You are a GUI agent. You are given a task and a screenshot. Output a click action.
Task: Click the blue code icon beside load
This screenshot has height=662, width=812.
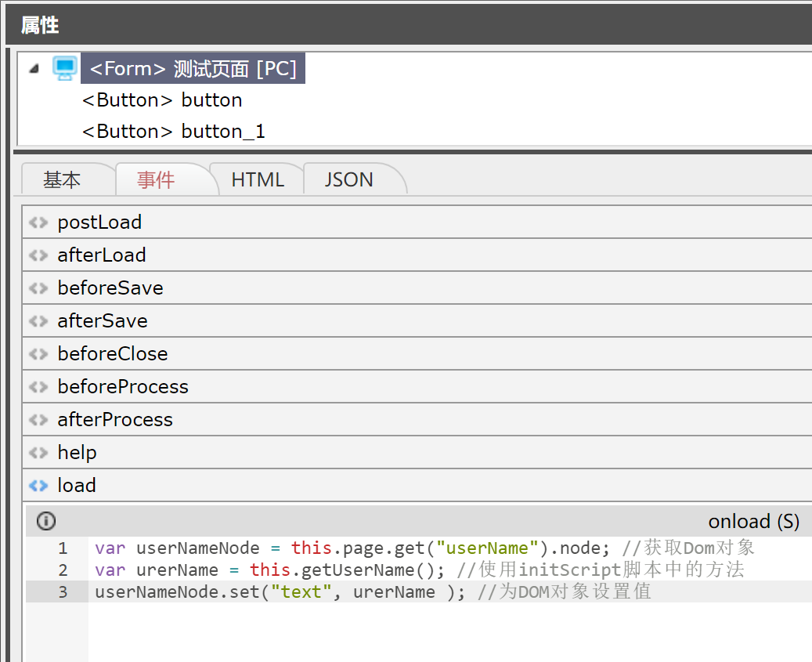click(x=38, y=486)
